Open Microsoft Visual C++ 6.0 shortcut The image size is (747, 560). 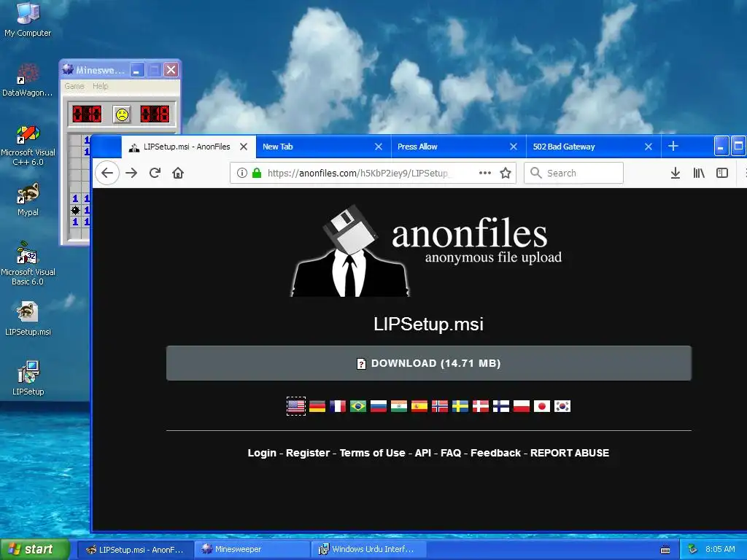(28, 146)
